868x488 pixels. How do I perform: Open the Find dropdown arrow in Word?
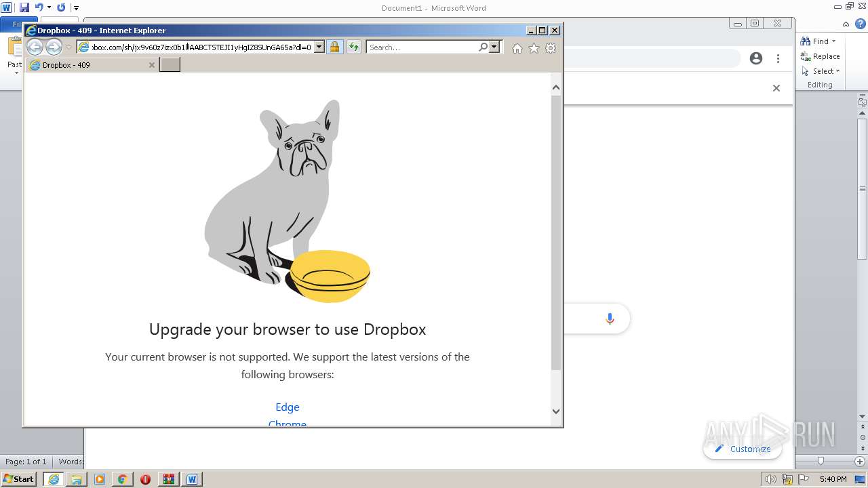(x=833, y=41)
